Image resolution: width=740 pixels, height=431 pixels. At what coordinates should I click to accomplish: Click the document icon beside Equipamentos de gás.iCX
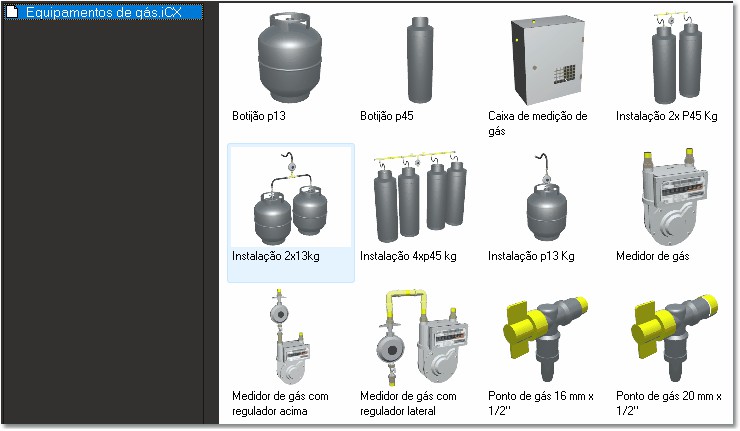[x=12, y=12]
